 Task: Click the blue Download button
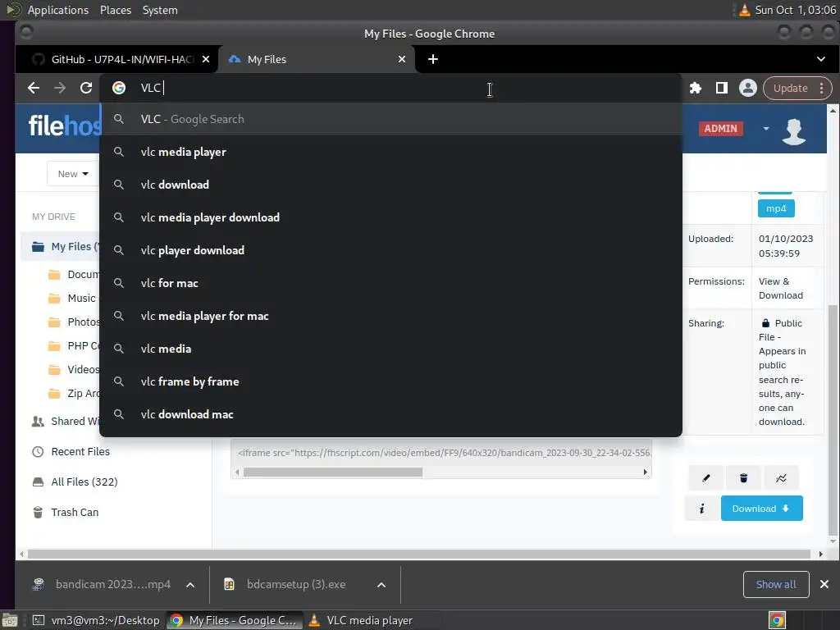coord(762,509)
